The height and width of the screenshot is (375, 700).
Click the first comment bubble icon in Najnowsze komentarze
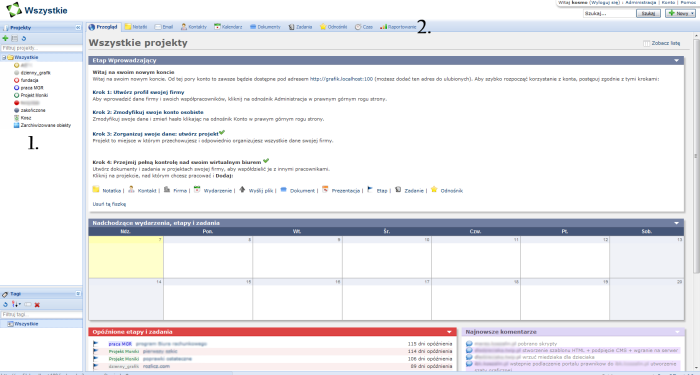pyautogui.click(x=469, y=344)
